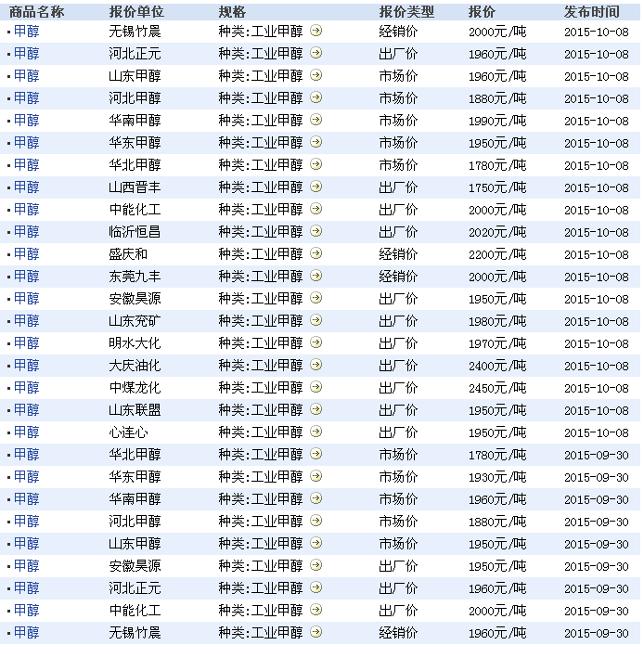The height and width of the screenshot is (645, 644).
Task: Follow the 甲醇 link for 中煤龙化
Action: pyautogui.click(x=27, y=388)
